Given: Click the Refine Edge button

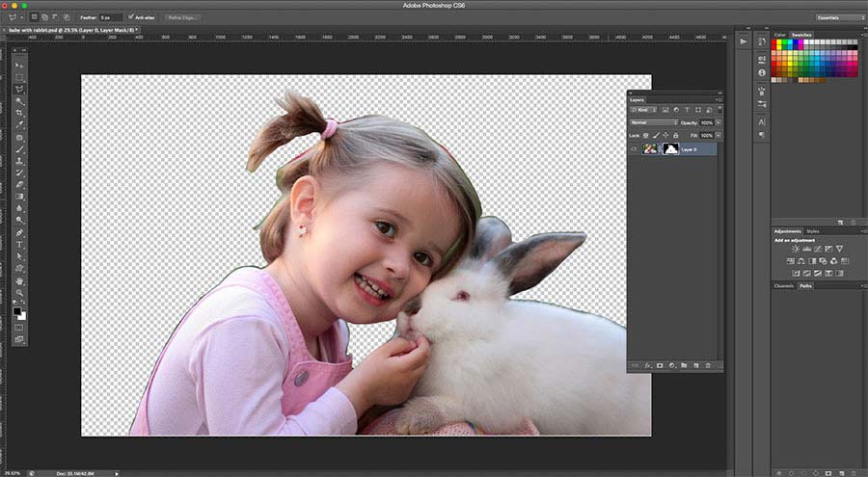Looking at the screenshot, I should point(182,17).
